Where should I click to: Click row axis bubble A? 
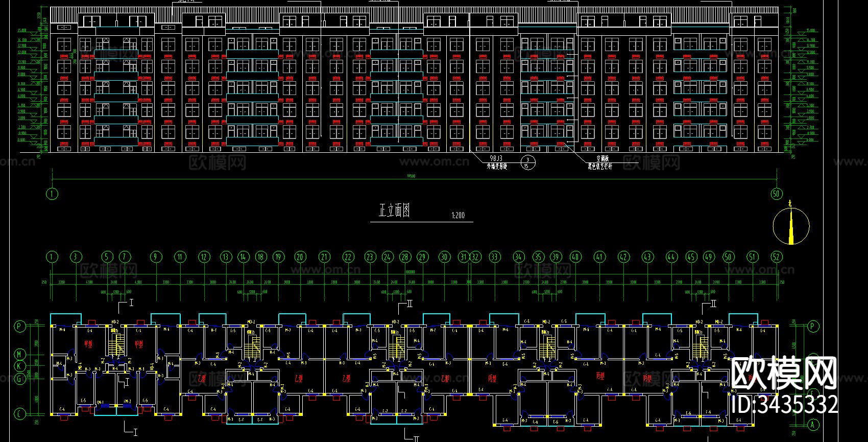(x=813, y=425)
